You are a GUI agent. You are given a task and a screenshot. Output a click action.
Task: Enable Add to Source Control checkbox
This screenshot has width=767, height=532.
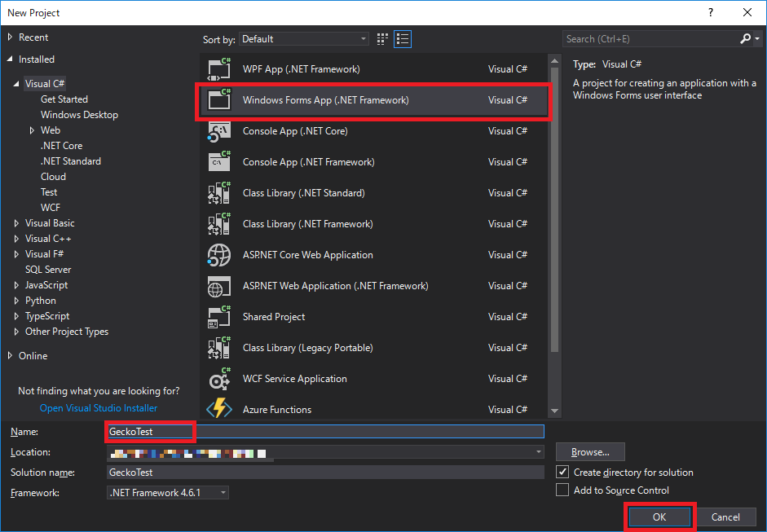(x=562, y=490)
